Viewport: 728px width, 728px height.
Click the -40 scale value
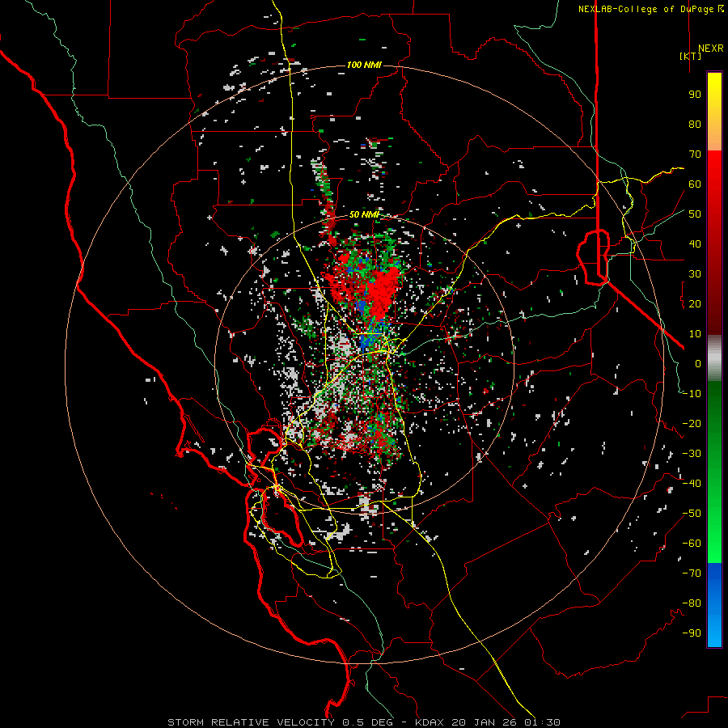pyautogui.click(x=692, y=484)
